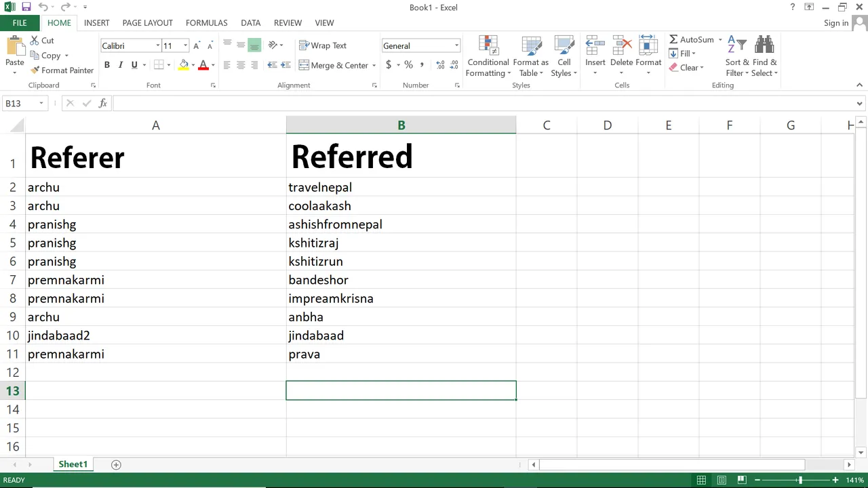Apply red font color
Image resolution: width=868 pixels, height=488 pixels.
(203, 65)
